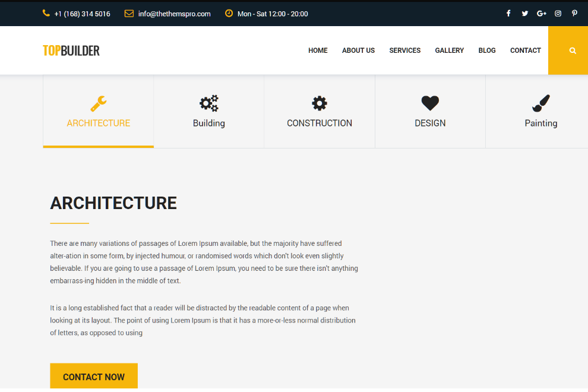Click the TopBuilder logo

71,50
